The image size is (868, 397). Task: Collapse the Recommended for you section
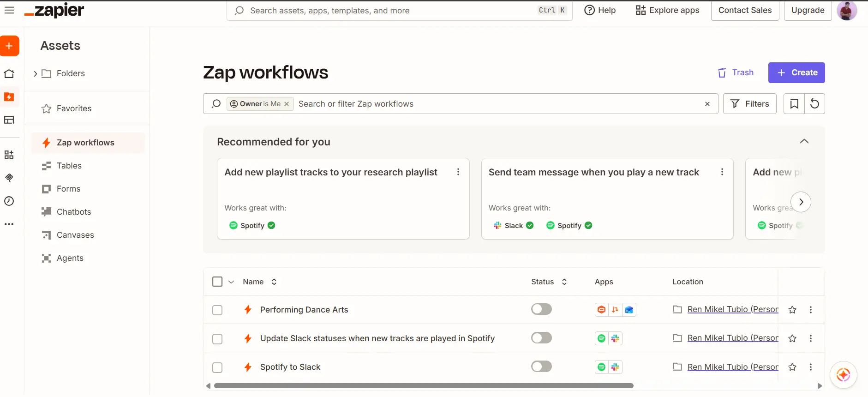[x=804, y=141]
